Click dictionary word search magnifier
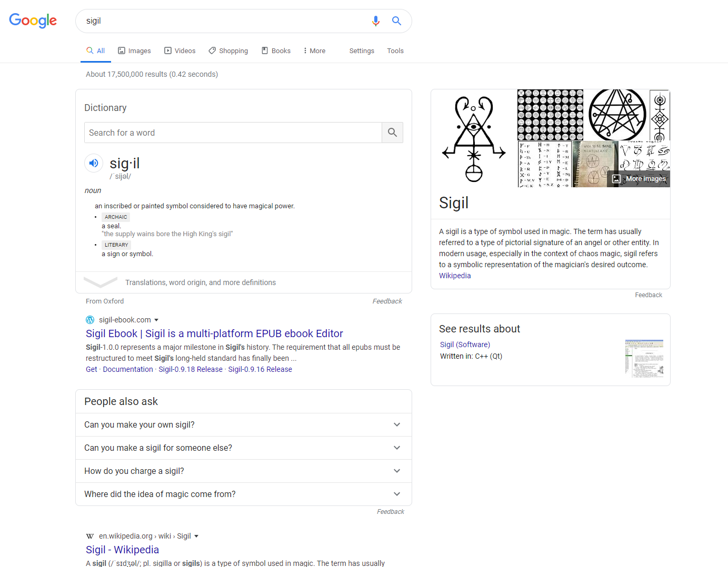 392,133
